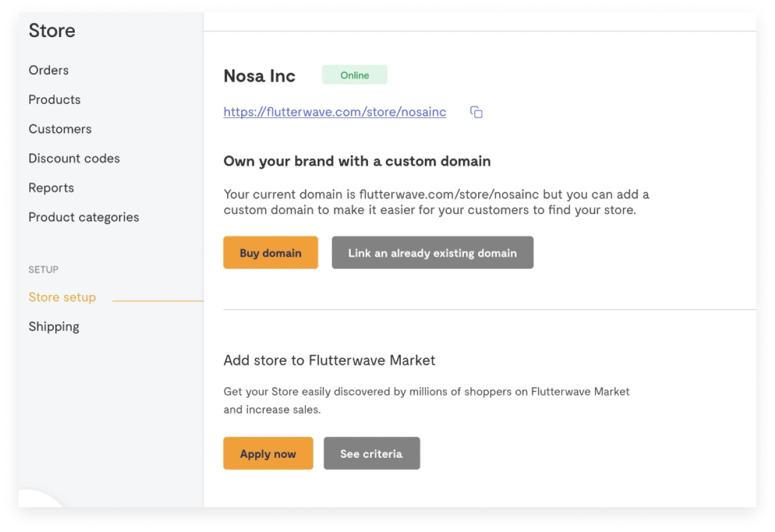Screen dimensions: 775x532
Task: Select Store setup under Setup
Action: [x=62, y=298]
